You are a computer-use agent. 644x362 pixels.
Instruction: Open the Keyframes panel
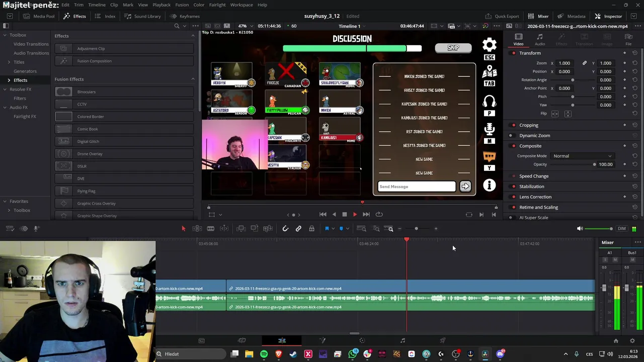[185, 16]
